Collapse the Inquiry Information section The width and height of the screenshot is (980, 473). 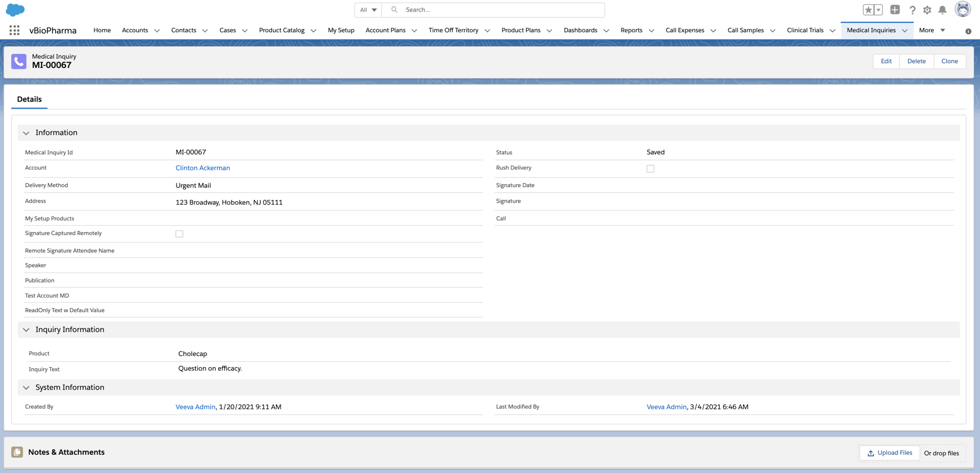point(26,330)
